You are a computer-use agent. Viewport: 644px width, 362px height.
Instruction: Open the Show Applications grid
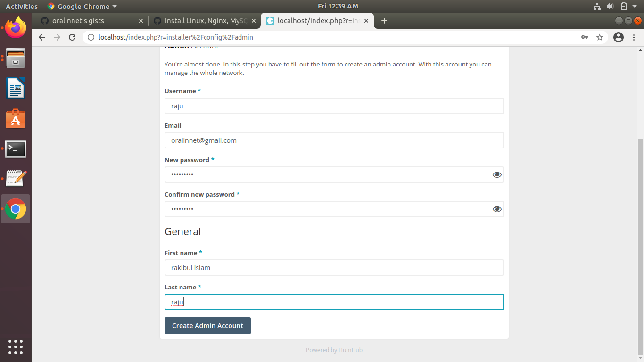pos(16,347)
